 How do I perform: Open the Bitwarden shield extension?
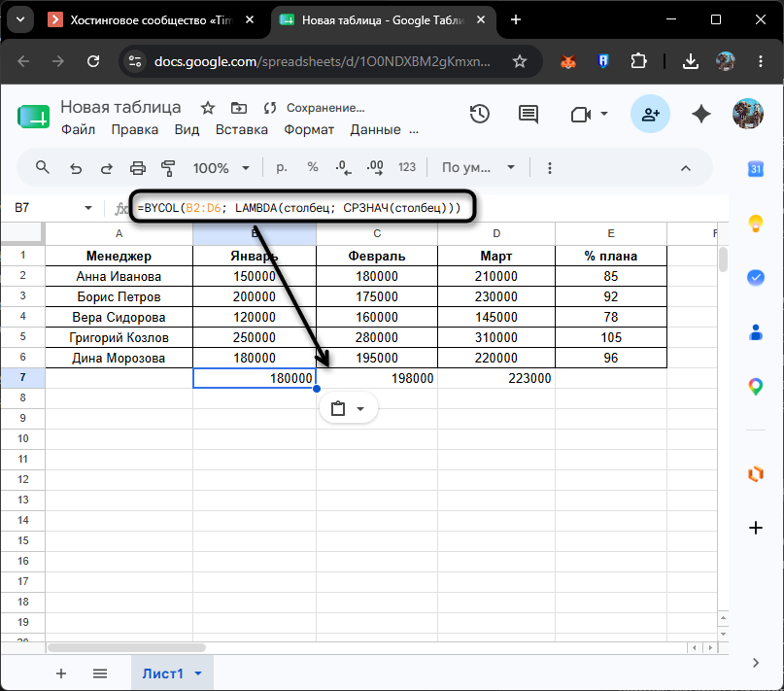pos(603,61)
